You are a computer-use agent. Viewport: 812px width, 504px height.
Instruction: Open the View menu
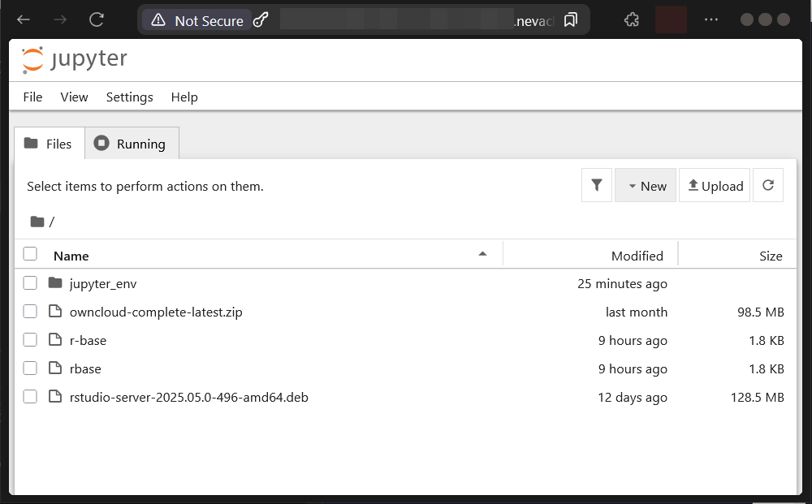(x=74, y=97)
